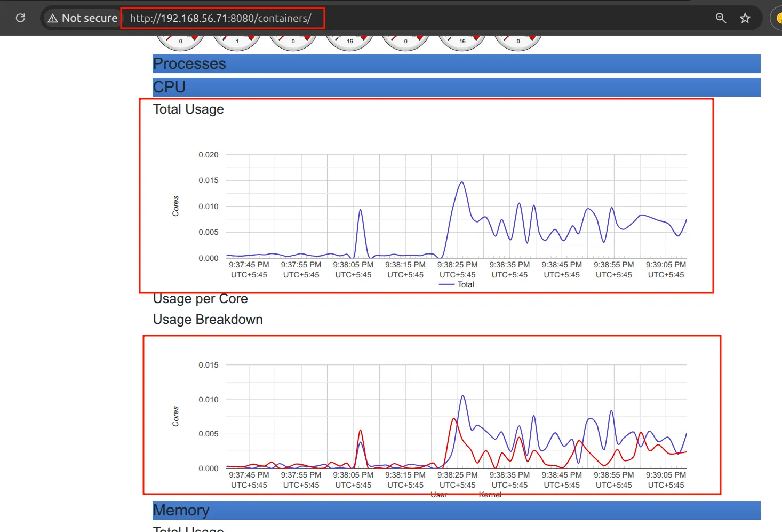Click the Not secure warning chip
The image size is (782, 532).
pos(83,18)
